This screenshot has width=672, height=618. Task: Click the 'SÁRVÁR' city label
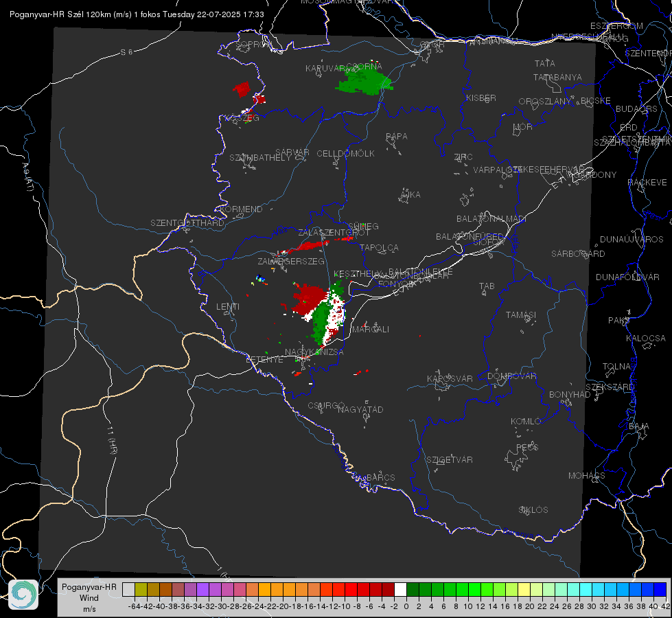click(292, 152)
